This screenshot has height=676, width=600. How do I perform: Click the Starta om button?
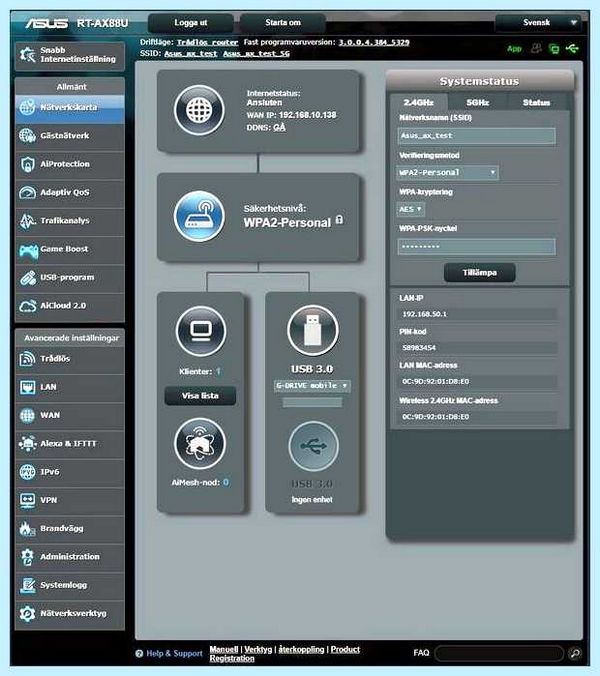(x=283, y=22)
